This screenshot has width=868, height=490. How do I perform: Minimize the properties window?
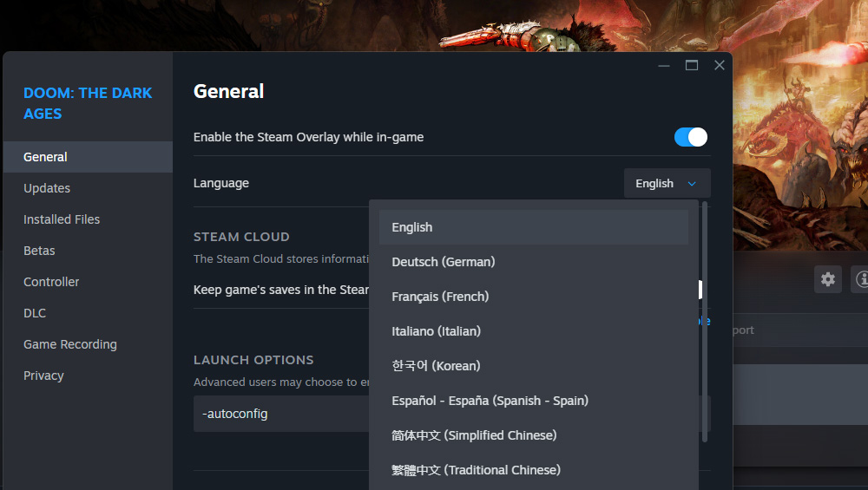(x=664, y=65)
